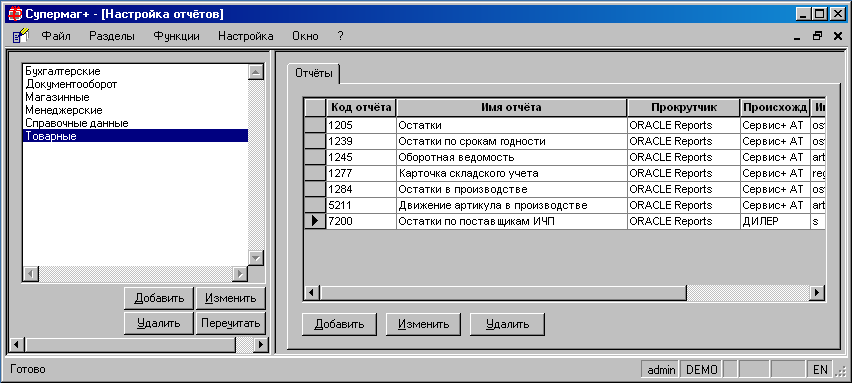Open the ? help menu
852x383 pixels.
pyautogui.click(x=340, y=36)
